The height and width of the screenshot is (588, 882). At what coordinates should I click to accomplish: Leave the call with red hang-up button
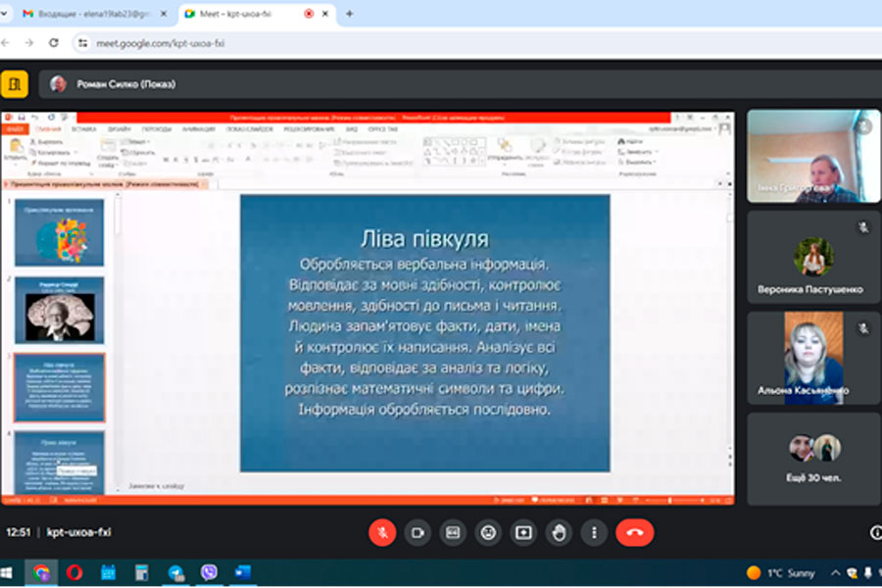(x=635, y=532)
